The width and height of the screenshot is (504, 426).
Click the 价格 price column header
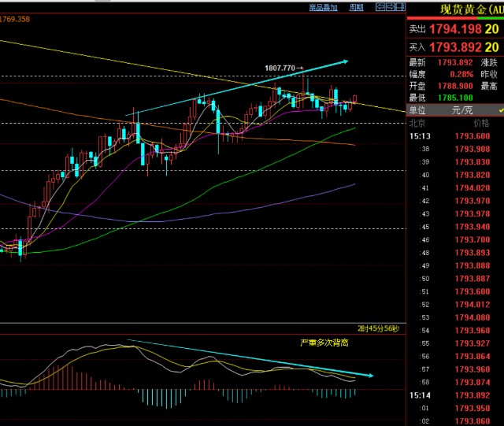[x=480, y=124]
